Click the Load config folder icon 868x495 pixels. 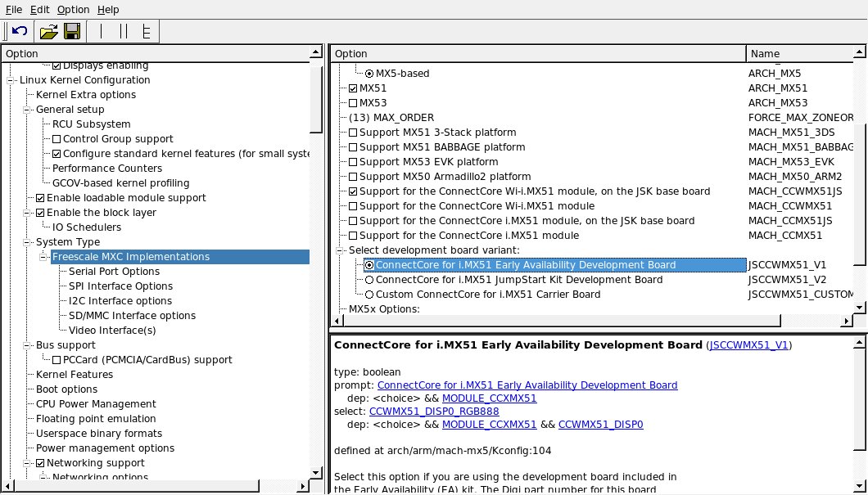click(x=48, y=31)
